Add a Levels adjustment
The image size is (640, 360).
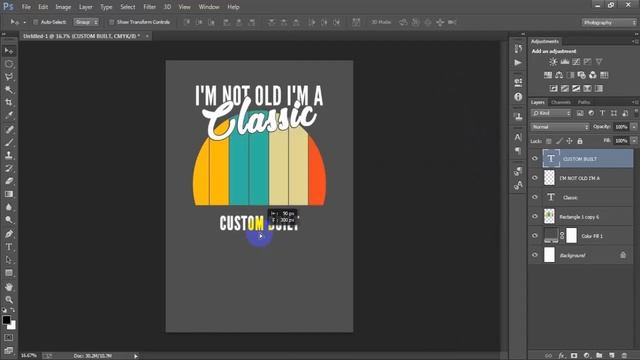[x=565, y=62]
